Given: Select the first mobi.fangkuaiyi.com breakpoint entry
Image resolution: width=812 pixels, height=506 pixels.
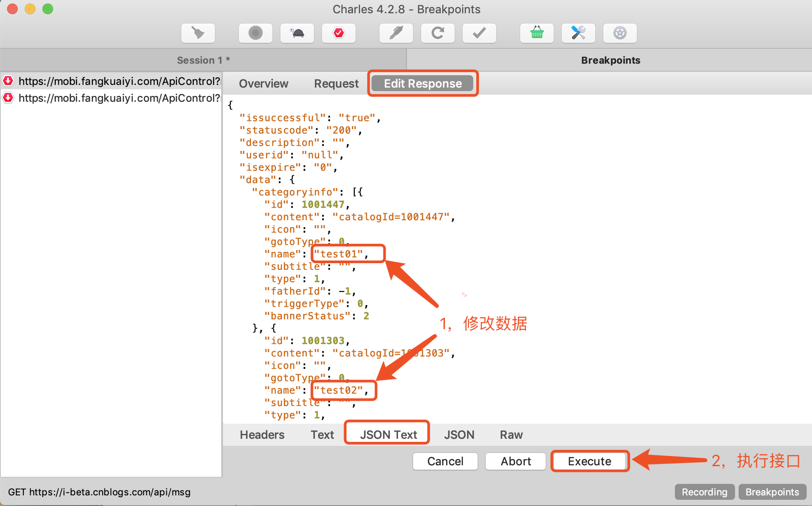Looking at the screenshot, I should coord(111,81).
